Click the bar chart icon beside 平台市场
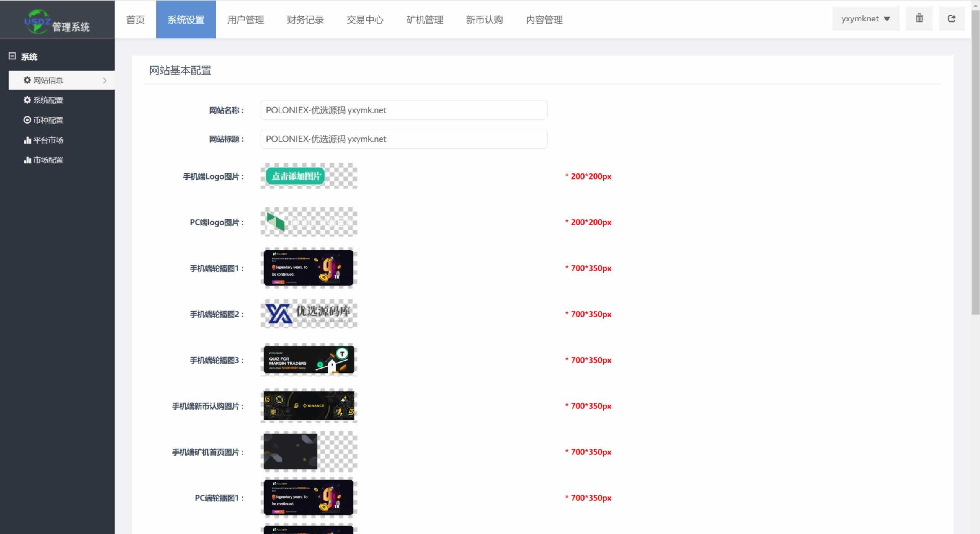This screenshot has height=534, width=980. coord(27,140)
